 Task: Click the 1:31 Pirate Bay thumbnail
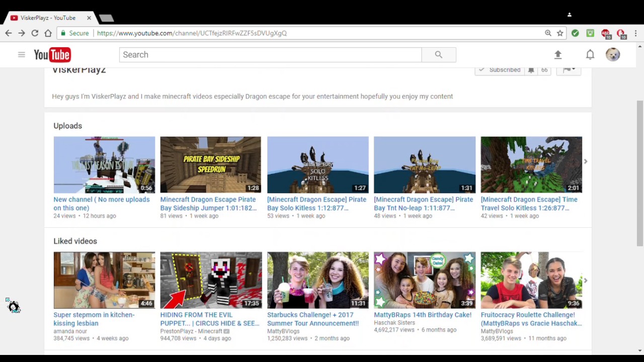point(425,164)
